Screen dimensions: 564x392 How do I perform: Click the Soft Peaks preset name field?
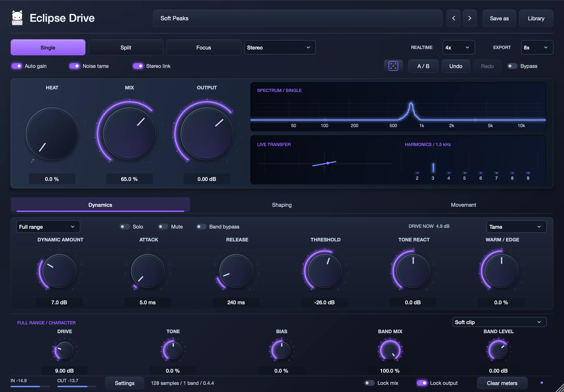pyautogui.click(x=298, y=18)
